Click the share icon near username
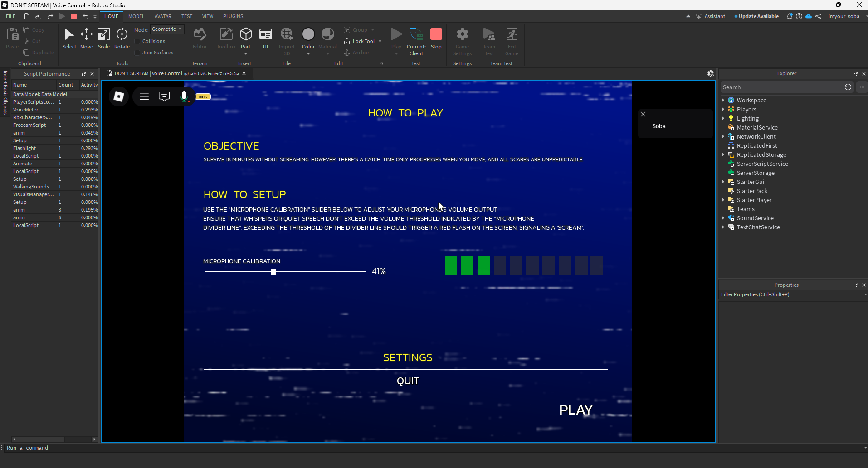Image resolution: width=868 pixels, height=468 pixels. (818, 16)
